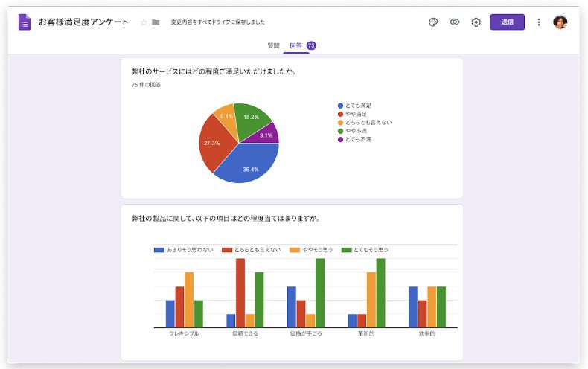588x369 pixels.
Task: Click the orange bar for フレキシブル
Action: tap(189, 300)
